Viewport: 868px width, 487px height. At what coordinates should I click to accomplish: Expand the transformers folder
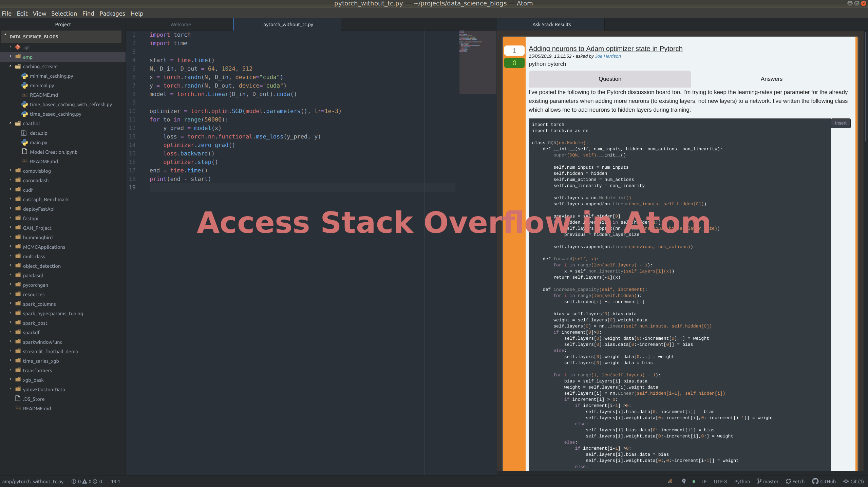[11, 370]
